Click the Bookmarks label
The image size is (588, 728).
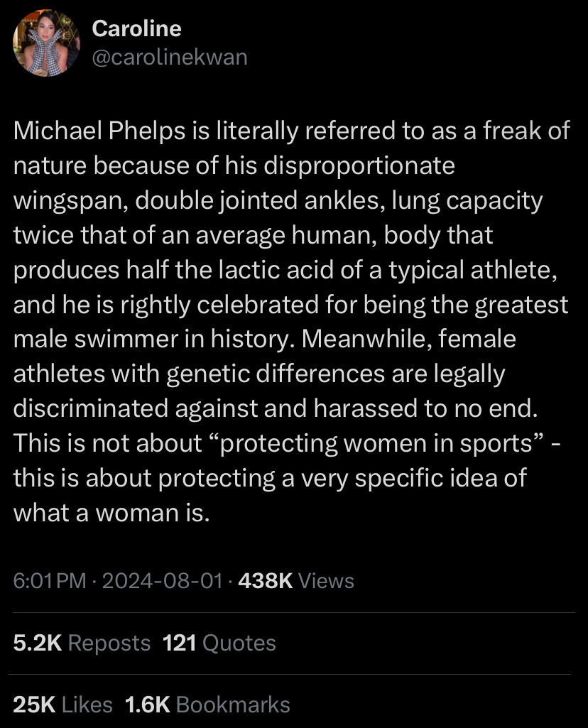(233, 705)
